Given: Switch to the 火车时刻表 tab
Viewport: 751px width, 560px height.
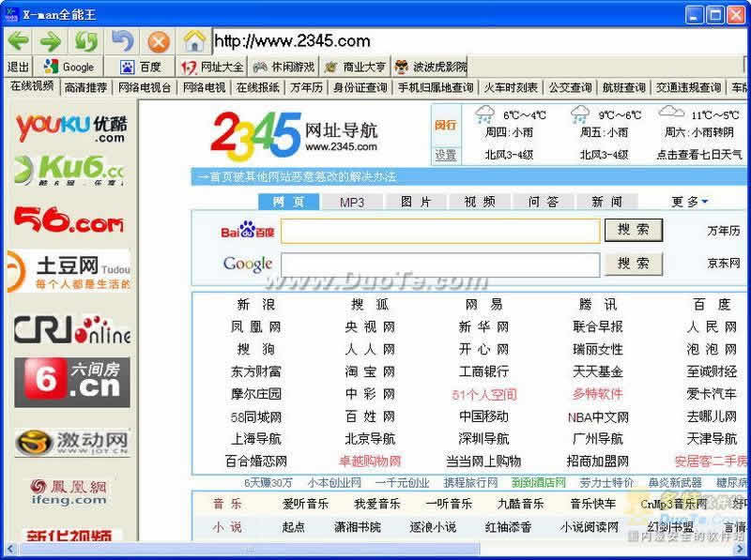Looking at the screenshot, I should click(x=511, y=87).
